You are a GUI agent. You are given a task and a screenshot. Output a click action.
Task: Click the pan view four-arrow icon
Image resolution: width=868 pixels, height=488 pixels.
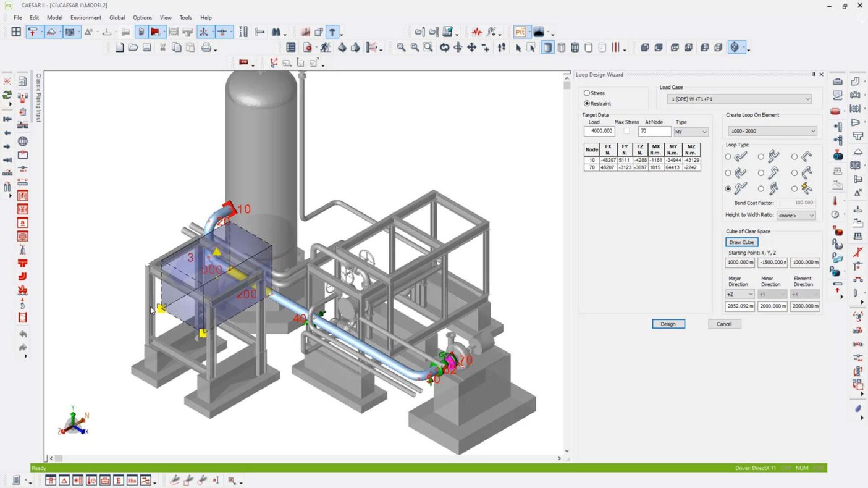click(471, 48)
